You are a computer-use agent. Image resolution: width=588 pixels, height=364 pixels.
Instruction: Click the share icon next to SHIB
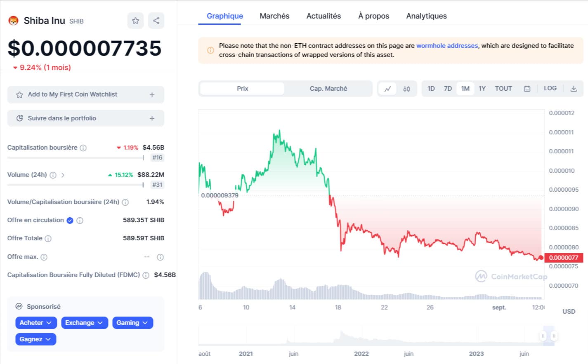click(156, 21)
